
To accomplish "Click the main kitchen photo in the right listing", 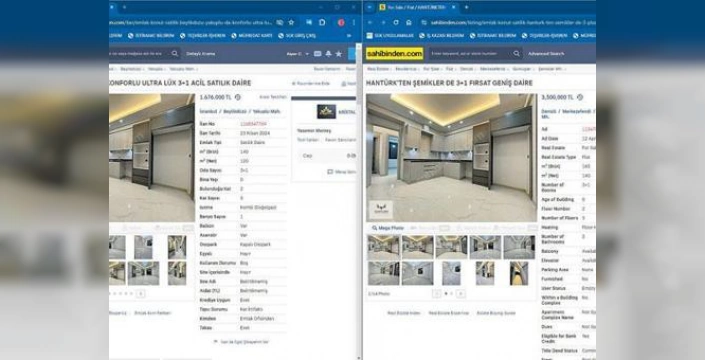I will (451, 158).
